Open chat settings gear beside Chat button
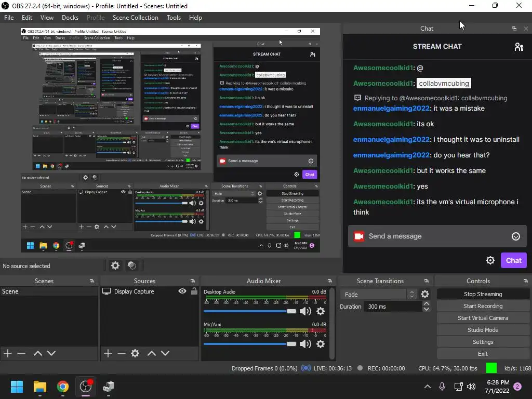Screen dimensions: 532x399 point(490,260)
